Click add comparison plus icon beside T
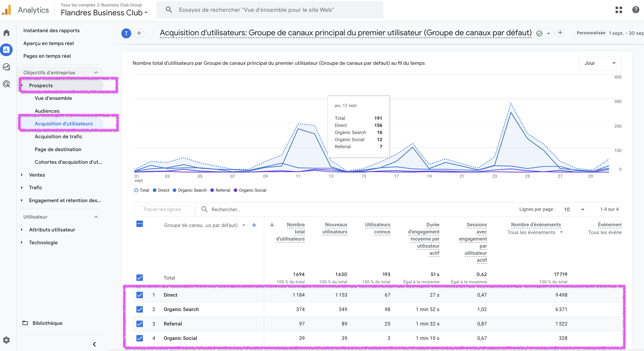The width and height of the screenshot is (644, 351). pyautogui.click(x=139, y=33)
